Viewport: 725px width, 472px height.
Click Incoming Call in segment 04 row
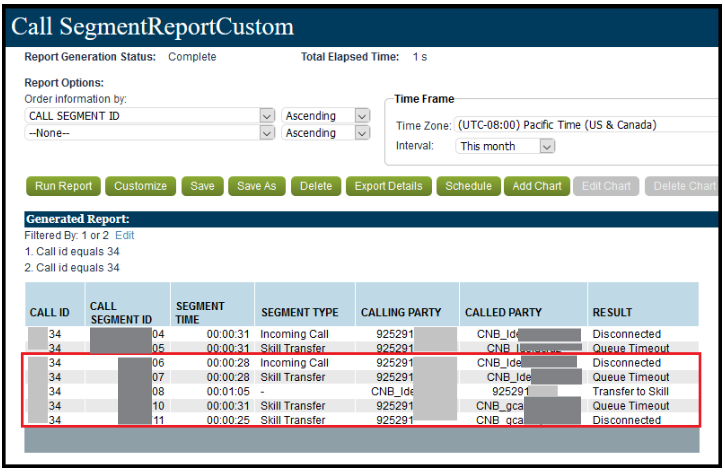[x=294, y=334]
